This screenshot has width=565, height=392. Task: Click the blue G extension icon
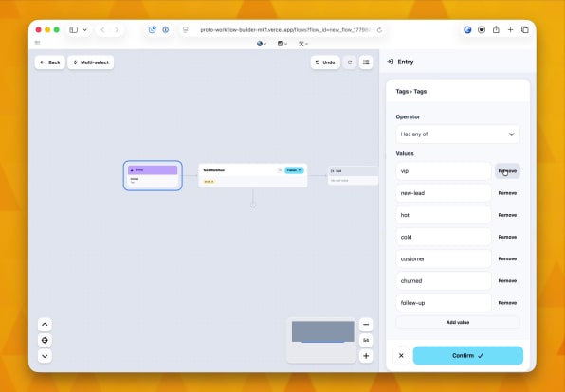click(467, 30)
